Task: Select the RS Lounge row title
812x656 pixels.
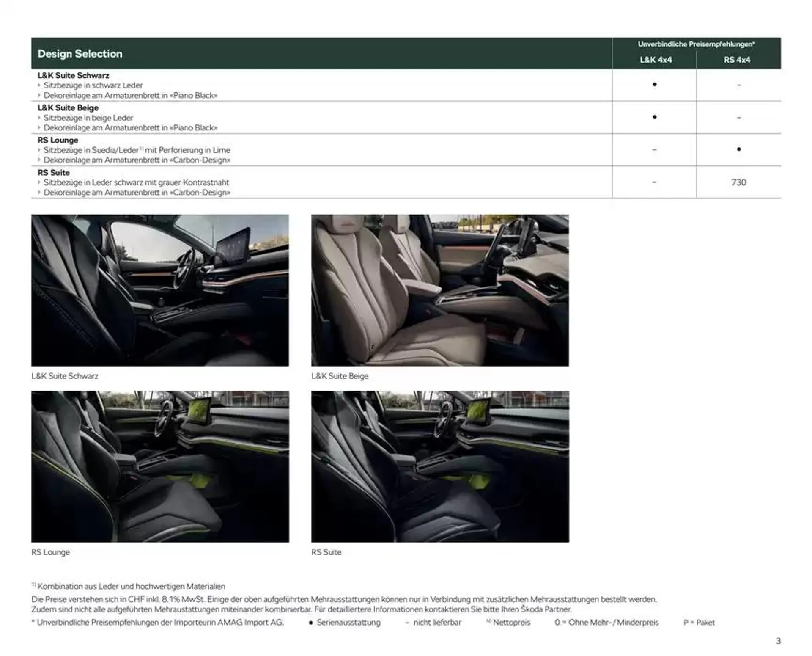Action: point(58,140)
